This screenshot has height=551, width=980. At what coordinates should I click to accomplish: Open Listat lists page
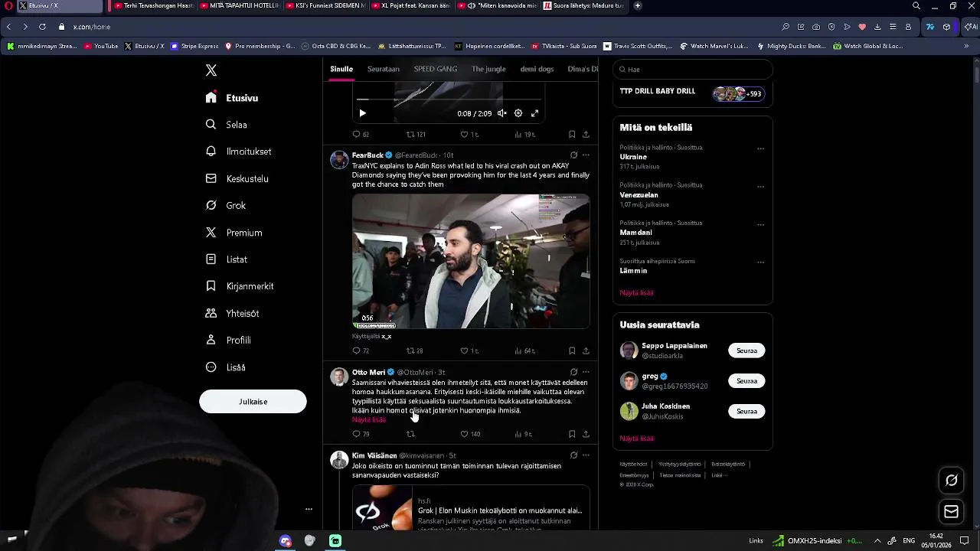coord(227,259)
